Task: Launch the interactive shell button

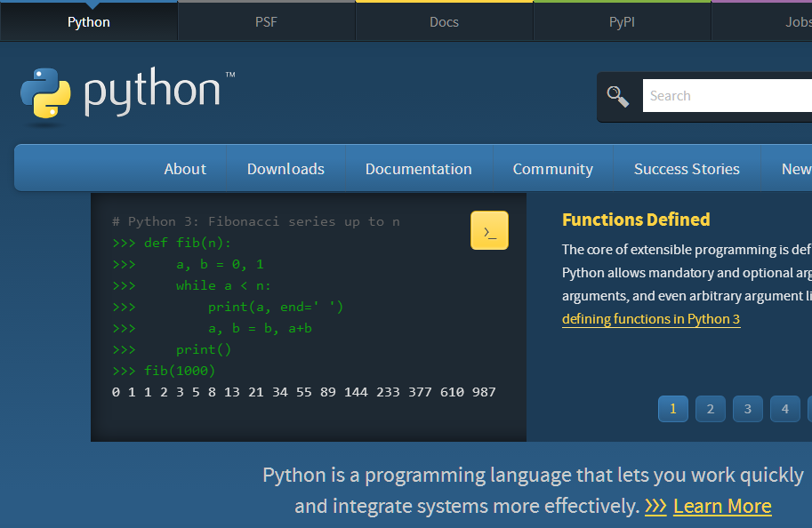Action: 489,231
